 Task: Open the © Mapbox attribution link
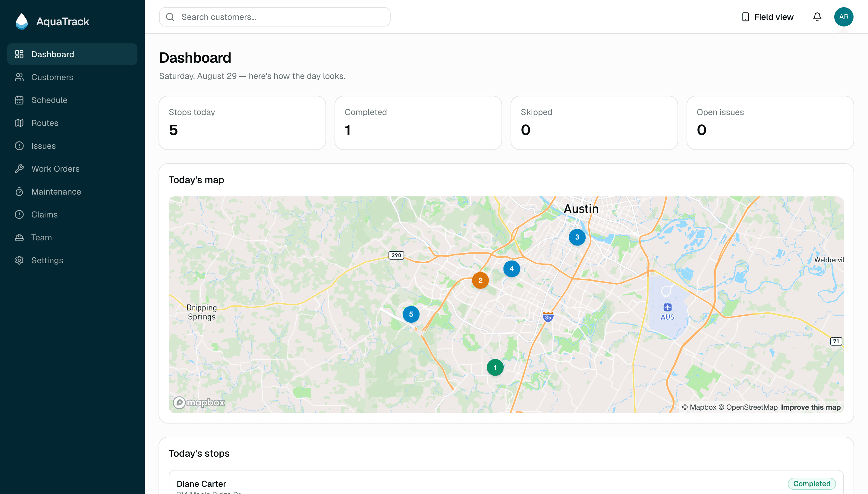699,407
